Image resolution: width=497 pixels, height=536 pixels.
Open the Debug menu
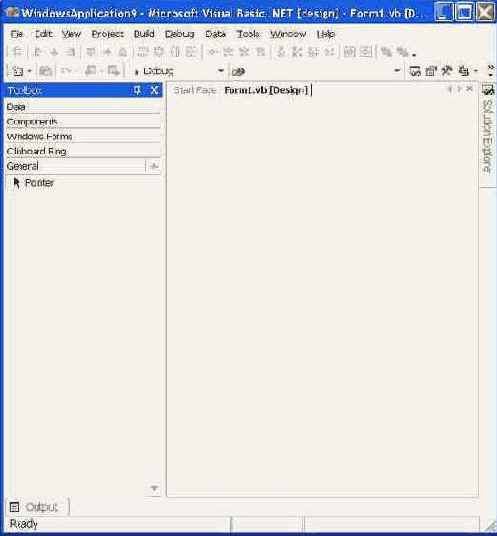[179, 34]
